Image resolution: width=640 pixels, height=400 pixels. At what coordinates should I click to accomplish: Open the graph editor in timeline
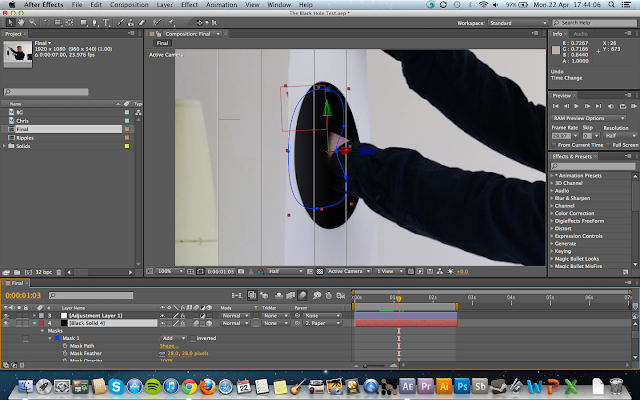point(340,295)
